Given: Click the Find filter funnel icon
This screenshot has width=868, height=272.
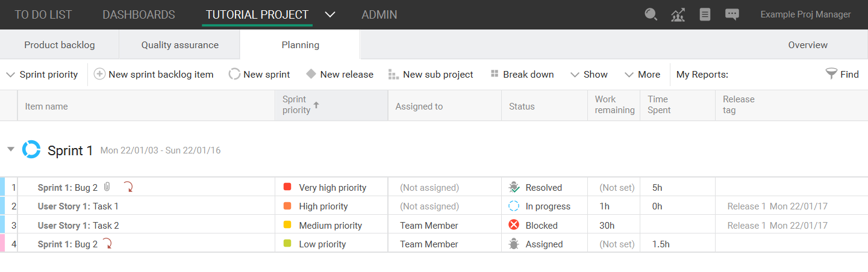Looking at the screenshot, I should pos(831,74).
